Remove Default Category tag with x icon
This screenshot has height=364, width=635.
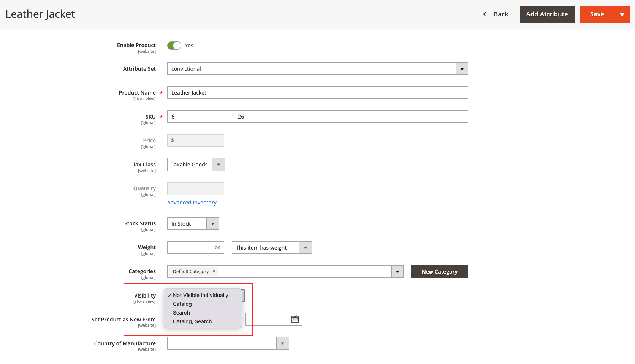214,271
